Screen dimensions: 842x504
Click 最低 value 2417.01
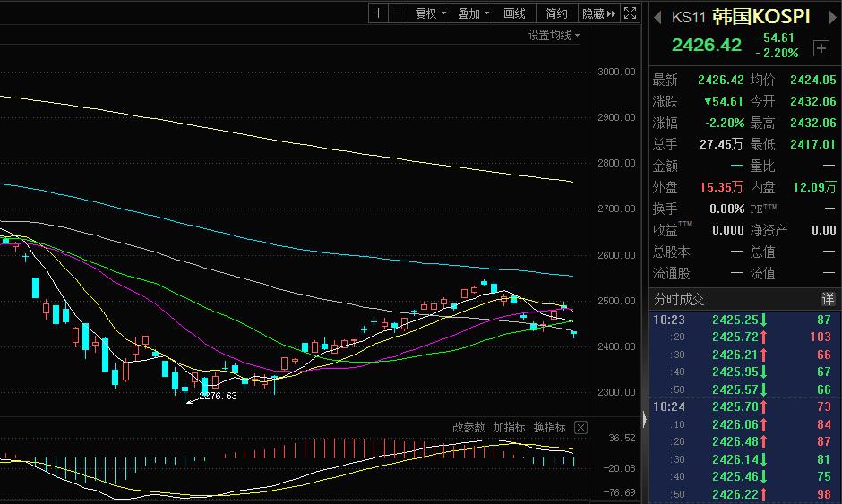coord(813,144)
